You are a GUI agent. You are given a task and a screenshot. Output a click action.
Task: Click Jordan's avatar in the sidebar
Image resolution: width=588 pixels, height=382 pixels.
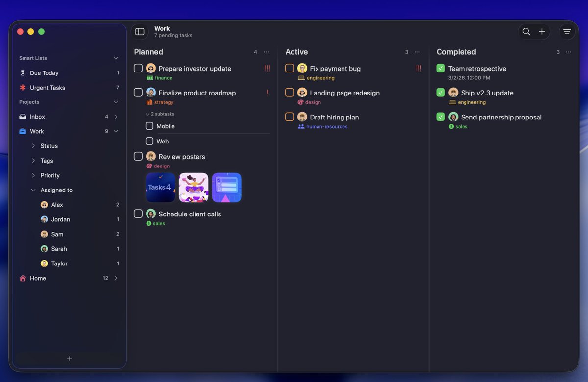(x=44, y=219)
